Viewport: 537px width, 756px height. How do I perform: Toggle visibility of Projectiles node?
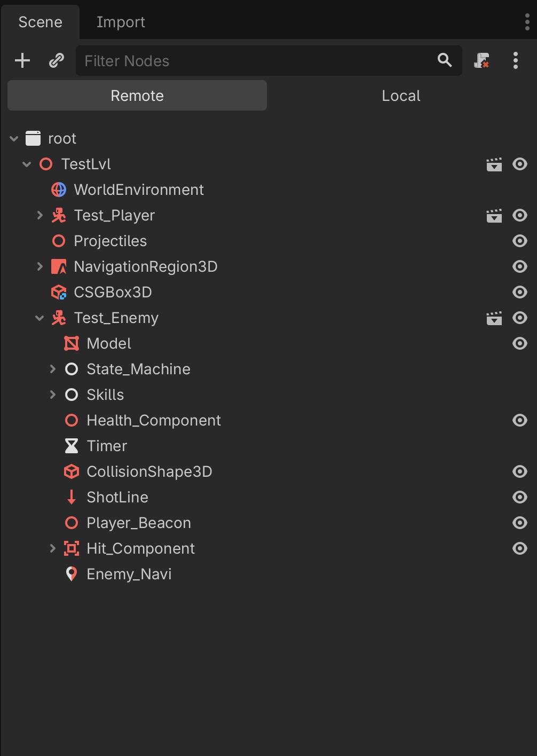519,241
